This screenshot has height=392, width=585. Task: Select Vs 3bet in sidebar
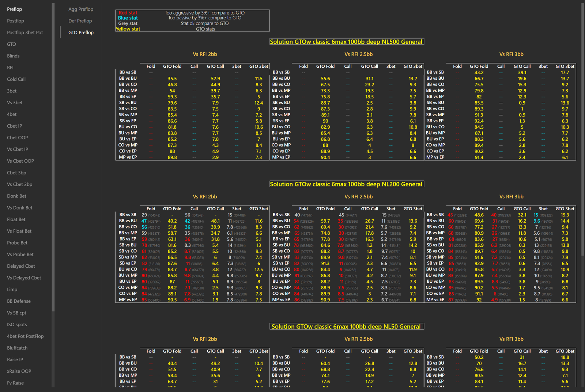click(15, 103)
